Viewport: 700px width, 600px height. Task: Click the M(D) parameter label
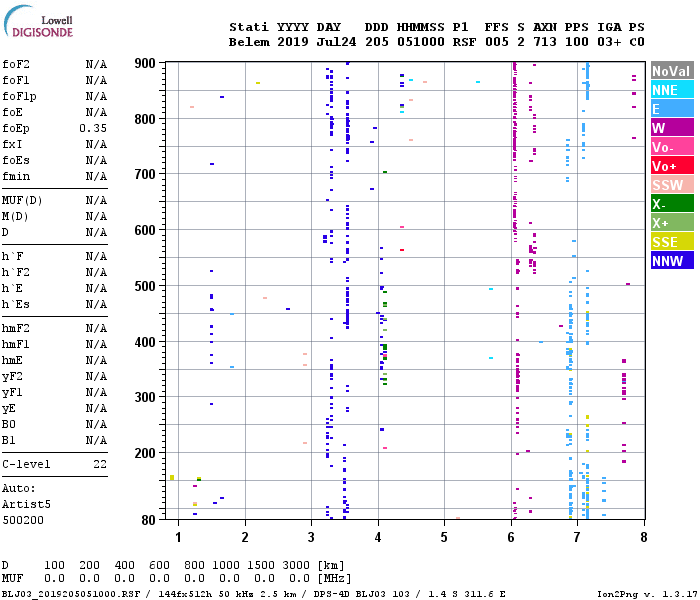(15, 217)
